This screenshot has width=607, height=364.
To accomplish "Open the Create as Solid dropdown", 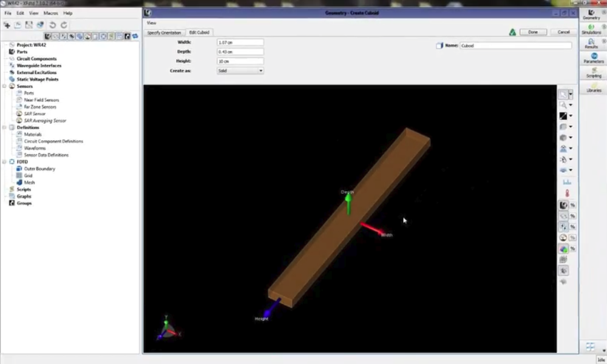I will (x=240, y=71).
